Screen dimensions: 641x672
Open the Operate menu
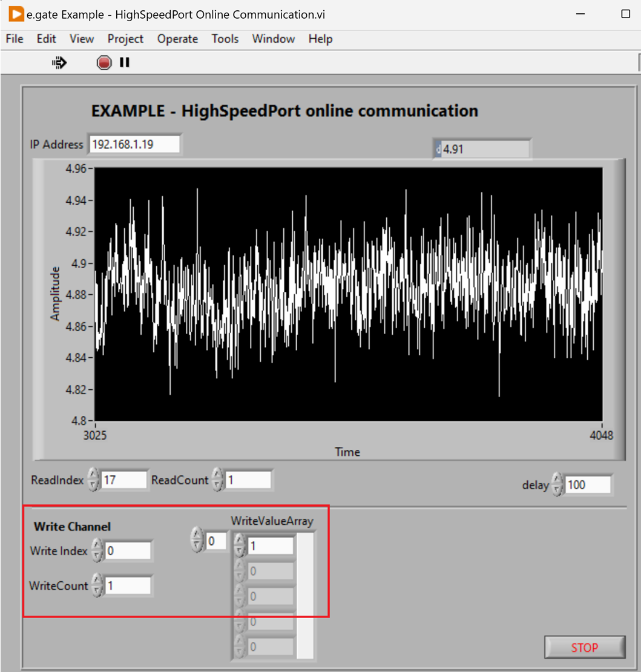pos(177,39)
